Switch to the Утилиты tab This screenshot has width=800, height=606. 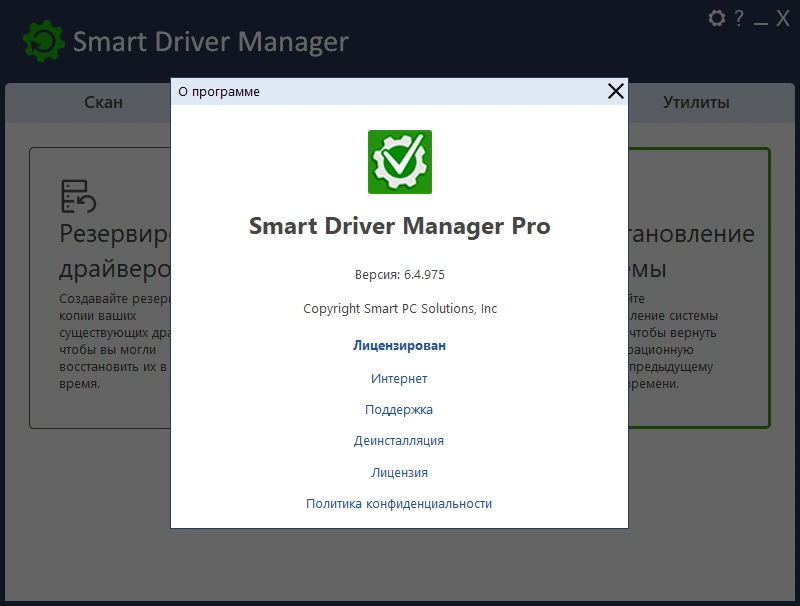tap(696, 102)
